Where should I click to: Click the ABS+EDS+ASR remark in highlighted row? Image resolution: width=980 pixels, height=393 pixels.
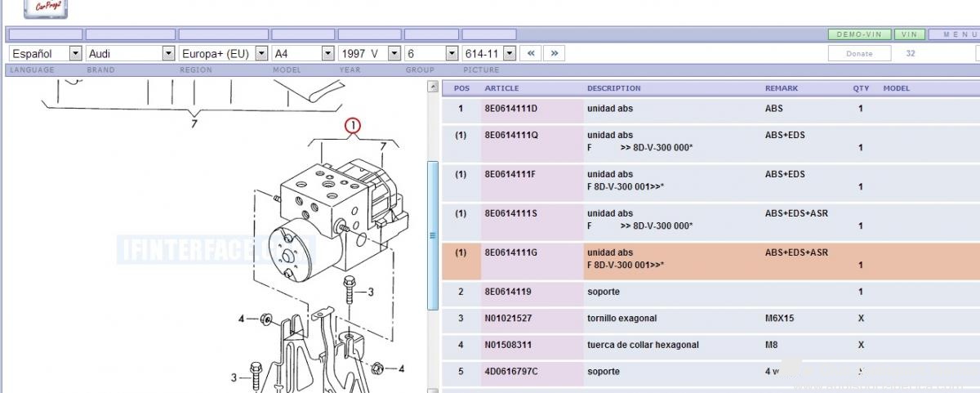tap(796, 252)
